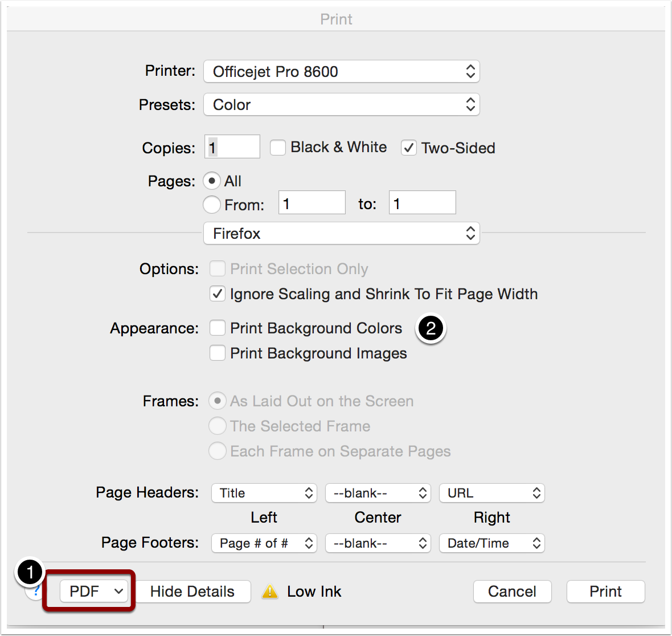Viewport: 672px width, 636px height.
Task: Uncheck the Two-Sided option
Action: [x=408, y=148]
